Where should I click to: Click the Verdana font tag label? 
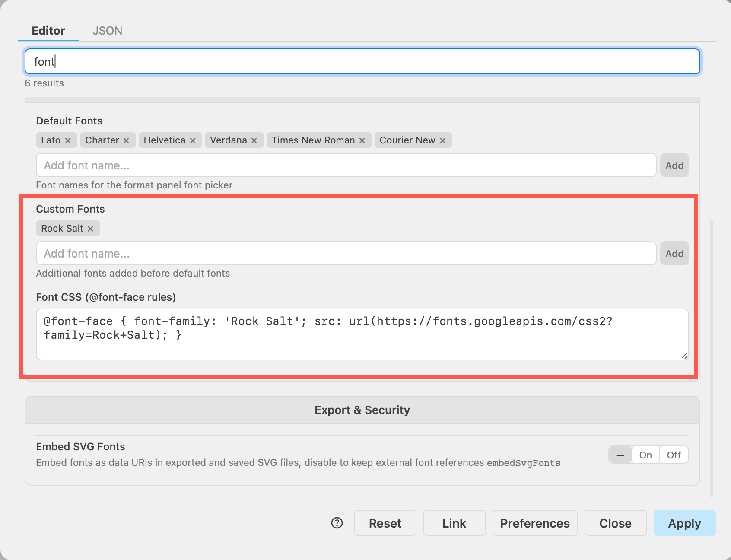tap(228, 140)
